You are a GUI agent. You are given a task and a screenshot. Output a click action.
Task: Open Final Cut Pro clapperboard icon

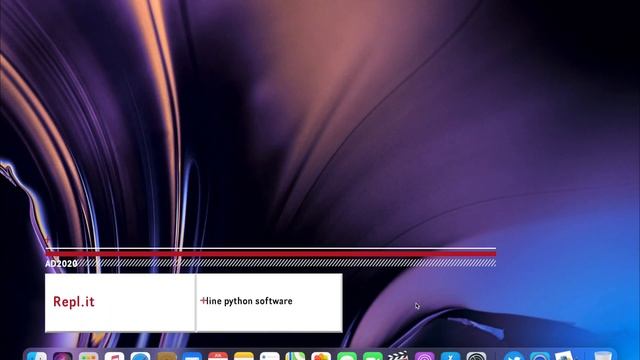pyautogui.click(x=398, y=356)
